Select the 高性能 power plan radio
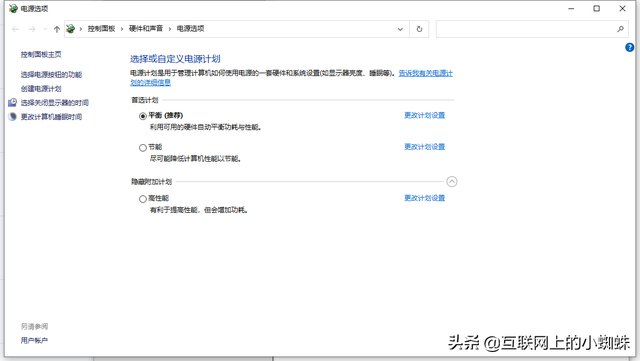The width and height of the screenshot is (640, 361). click(142, 199)
